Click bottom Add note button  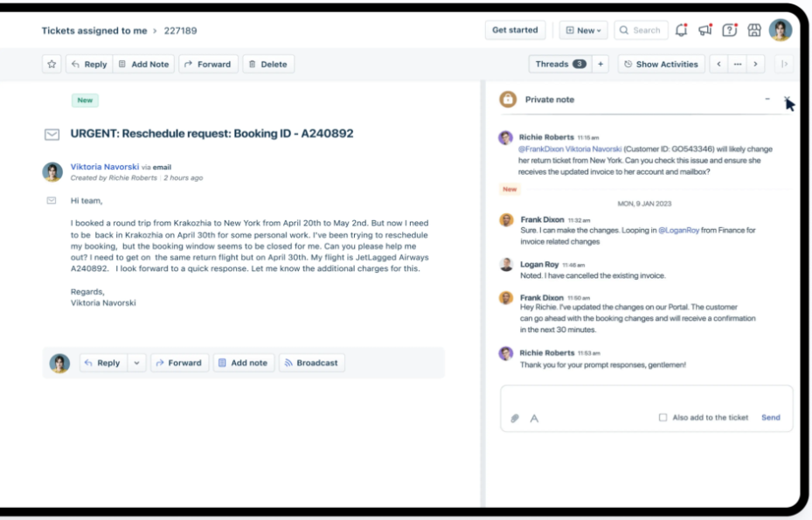243,363
